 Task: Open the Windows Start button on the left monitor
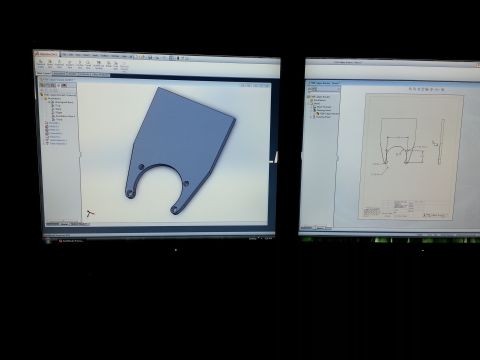pyautogui.click(x=48, y=241)
